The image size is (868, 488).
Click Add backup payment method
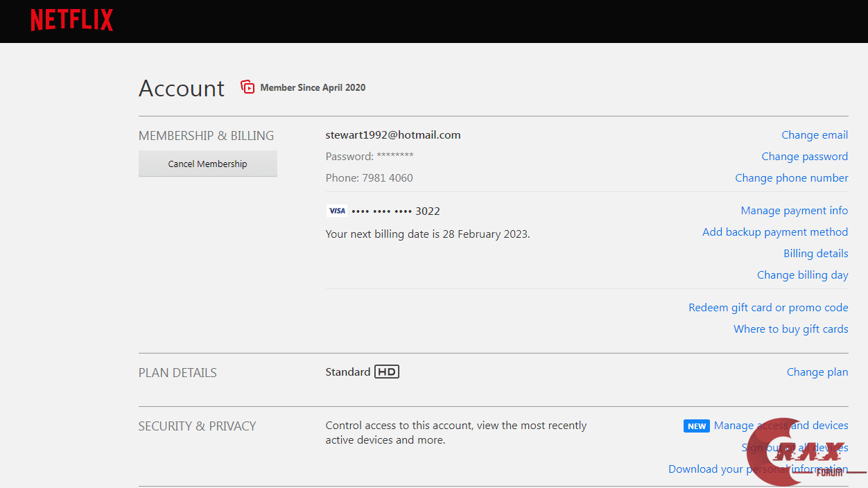click(x=774, y=232)
